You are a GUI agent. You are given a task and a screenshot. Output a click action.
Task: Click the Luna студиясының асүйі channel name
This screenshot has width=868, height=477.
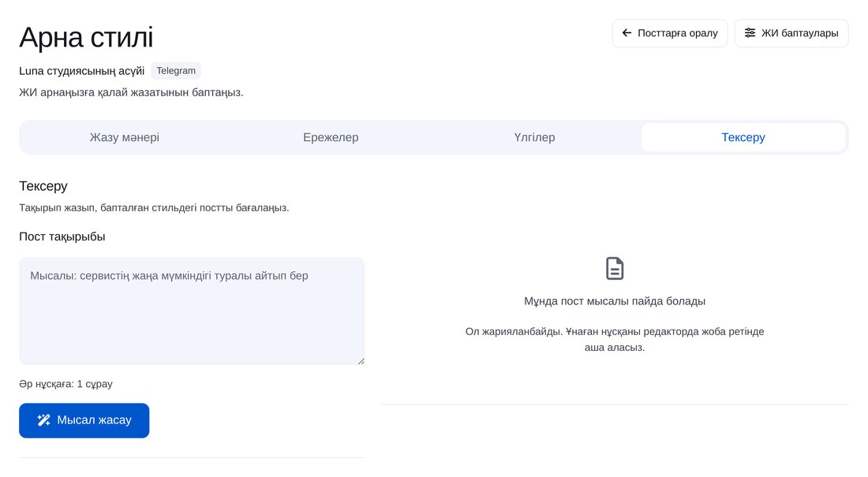click(82, 71)
